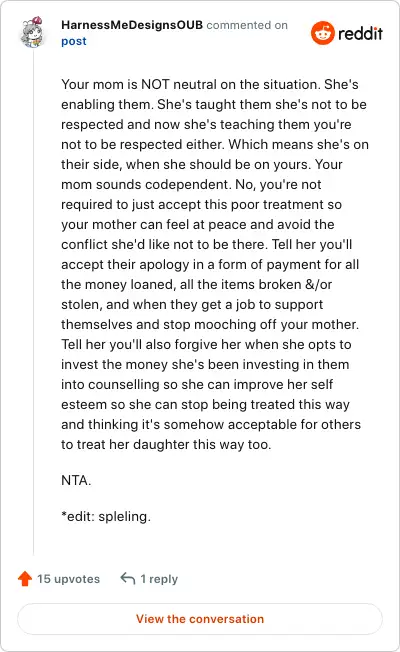
Task: Click the capitalized word "NOT" in comment
Action: [155, 84]
